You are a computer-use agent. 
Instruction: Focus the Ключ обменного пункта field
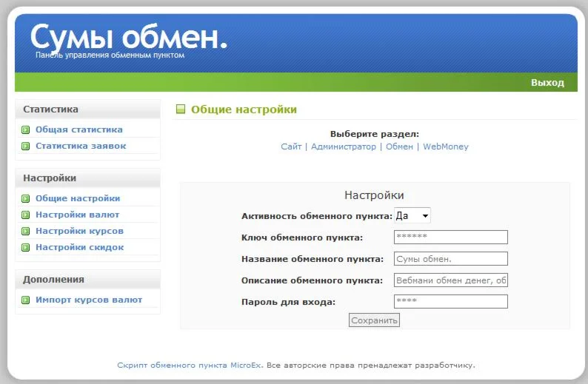coord(451,238)
